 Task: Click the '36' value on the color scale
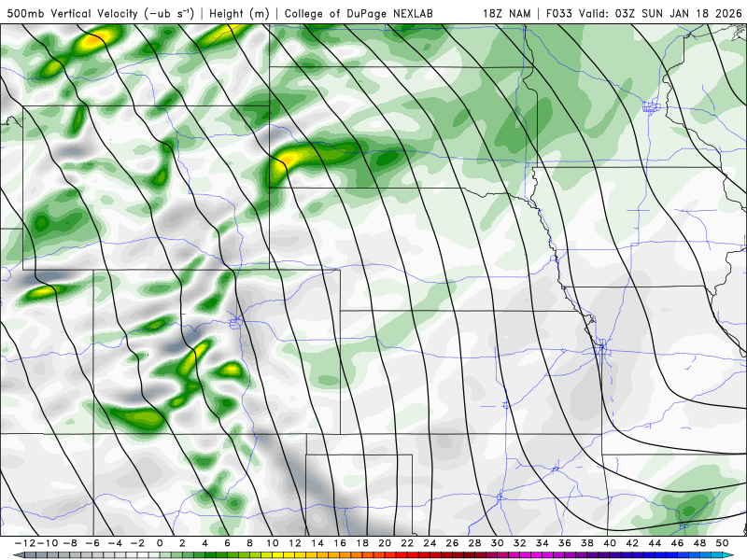coord(565,543)
